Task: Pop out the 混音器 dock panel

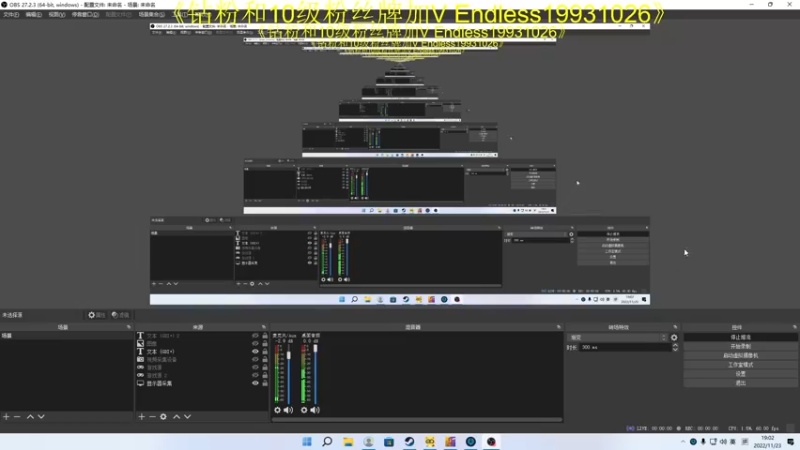Action: pyautogui.click(x=559, y=327)
